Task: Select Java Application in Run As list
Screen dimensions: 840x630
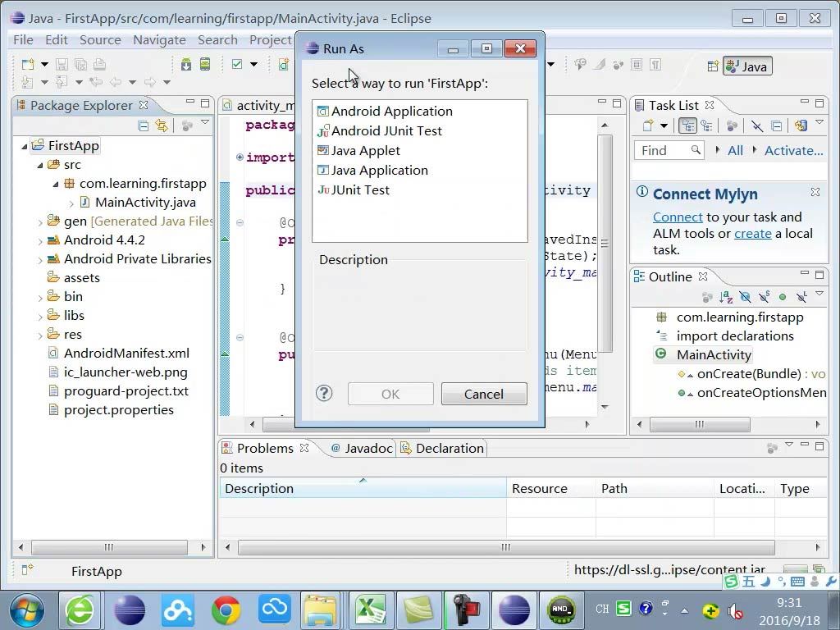Action: coord(373,171)
